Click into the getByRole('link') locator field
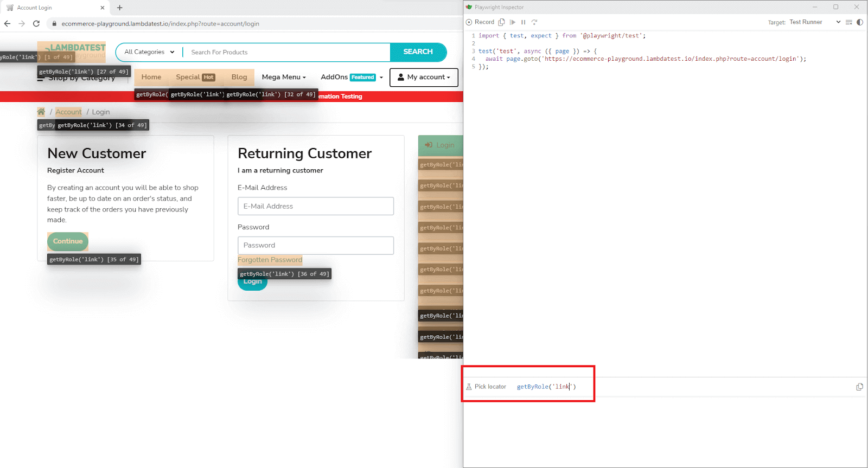 coord(546,387)
